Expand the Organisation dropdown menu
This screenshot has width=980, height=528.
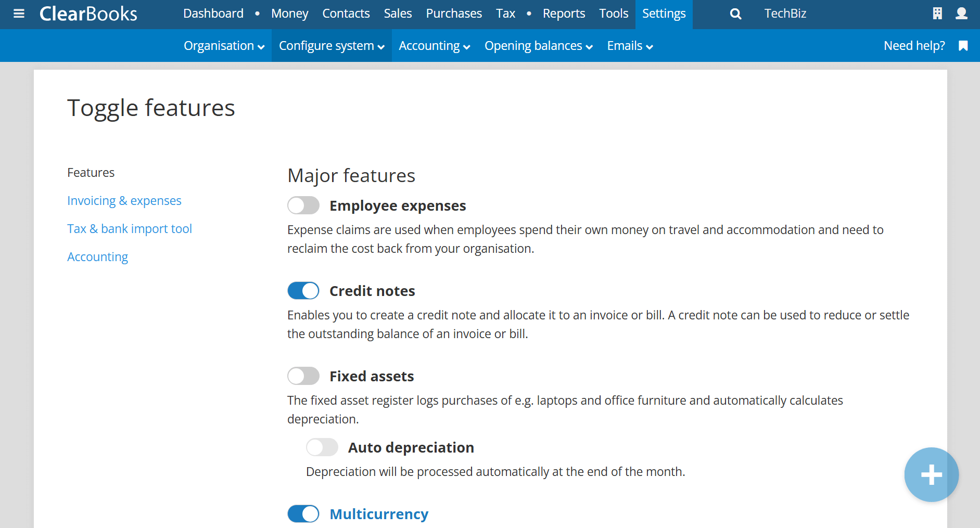(224, 46)
